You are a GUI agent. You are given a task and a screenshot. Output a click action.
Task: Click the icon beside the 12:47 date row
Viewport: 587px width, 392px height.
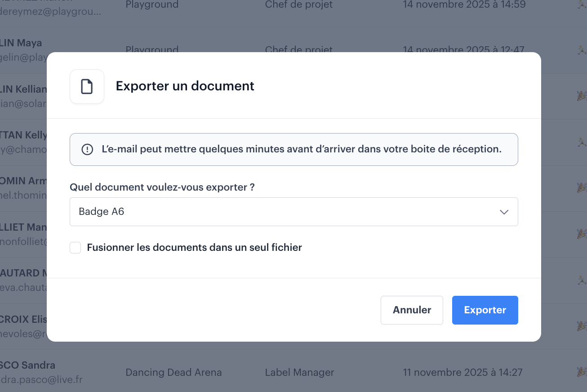click(x=582, y=49)
